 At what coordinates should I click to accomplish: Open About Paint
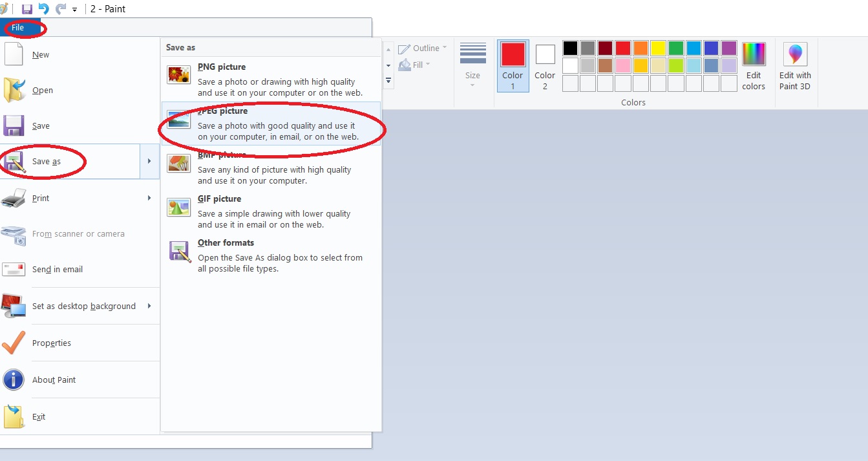click(x=79, y=380)
